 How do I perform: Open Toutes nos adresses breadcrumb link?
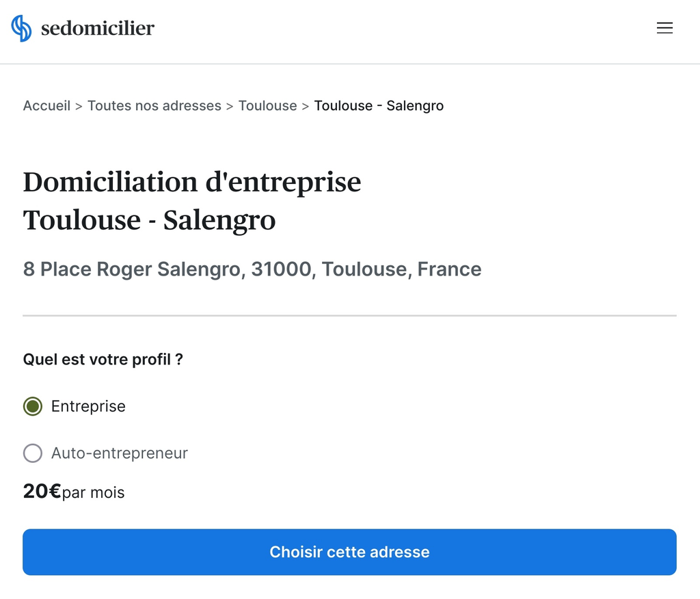[154, 106]
